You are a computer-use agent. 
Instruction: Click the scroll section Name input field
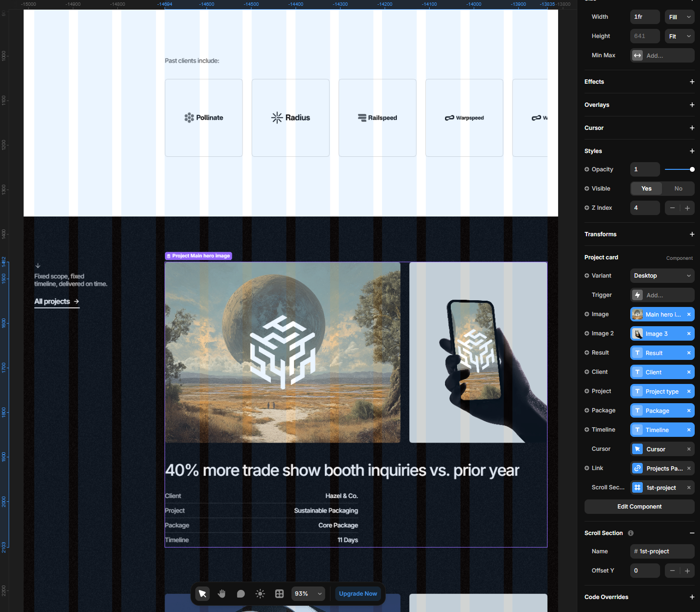(x=662, y=551)
